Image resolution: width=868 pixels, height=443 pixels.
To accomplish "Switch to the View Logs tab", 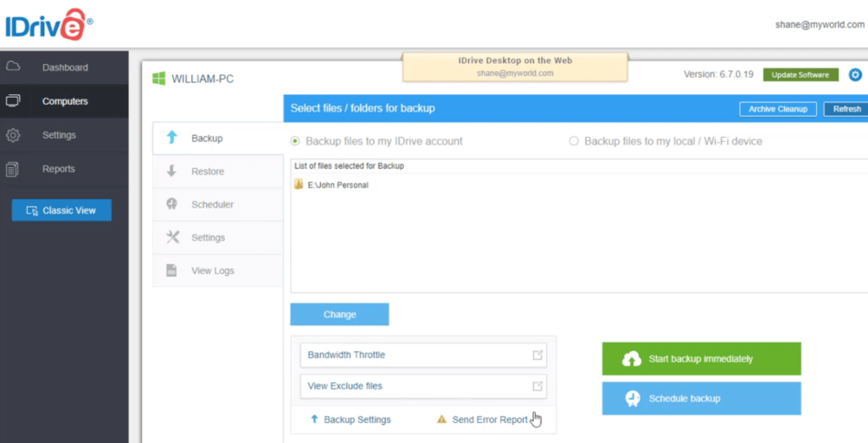I will pos(212,271).
